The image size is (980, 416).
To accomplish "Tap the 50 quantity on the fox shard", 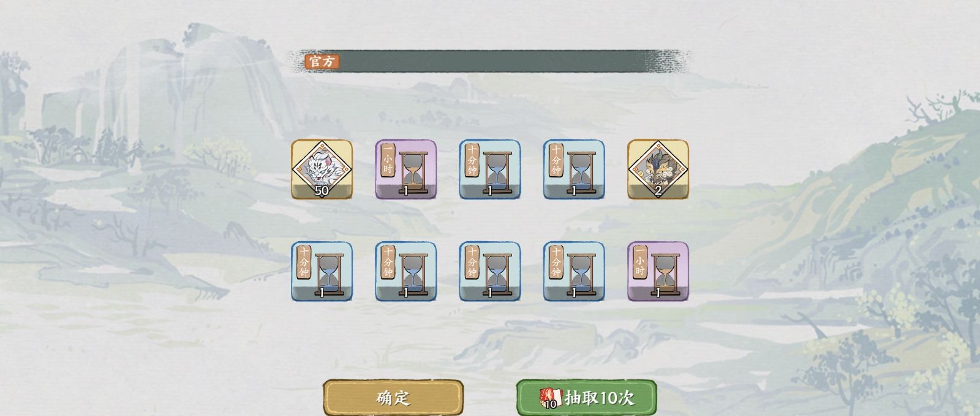I will pyautogui.click(x=322, y=190).
